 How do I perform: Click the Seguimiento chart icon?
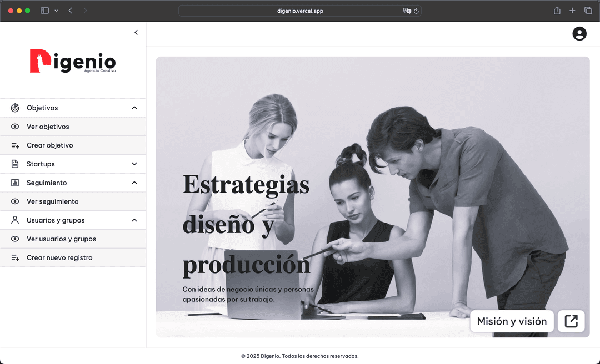[x=15, y=183]
